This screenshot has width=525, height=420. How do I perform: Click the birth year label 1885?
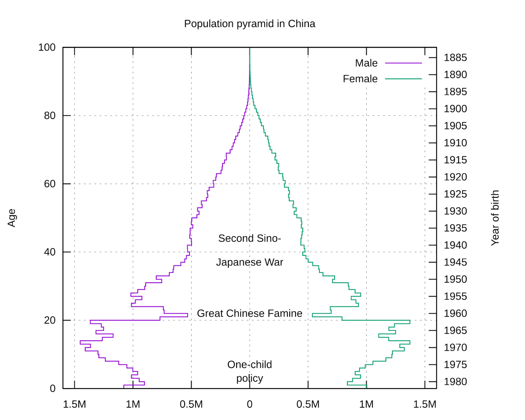[x=455, y=58]
